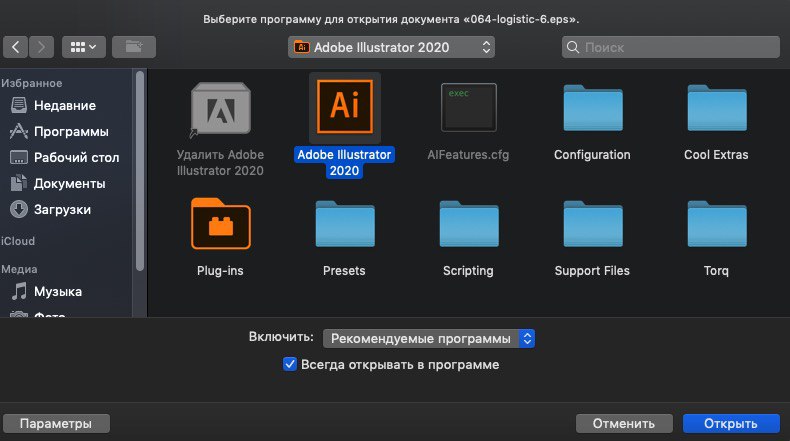
Task: Click the Загрузки download arrow icon
Action: (x=19, y=209)
